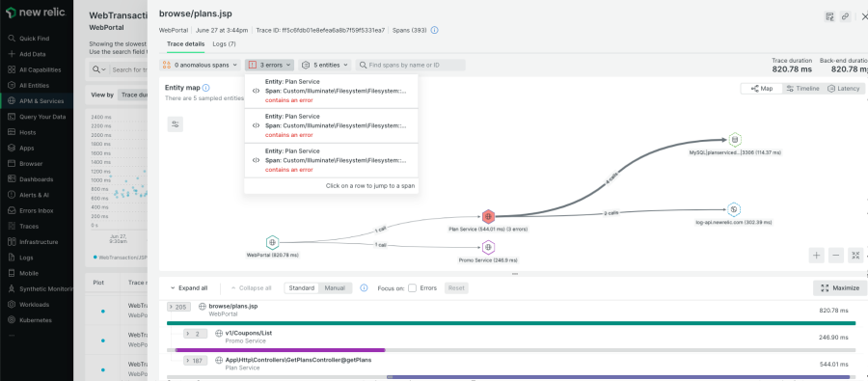Screen dimensions: 868x381
Task: Switch entity view to Latency
Action: coord(844,89)
